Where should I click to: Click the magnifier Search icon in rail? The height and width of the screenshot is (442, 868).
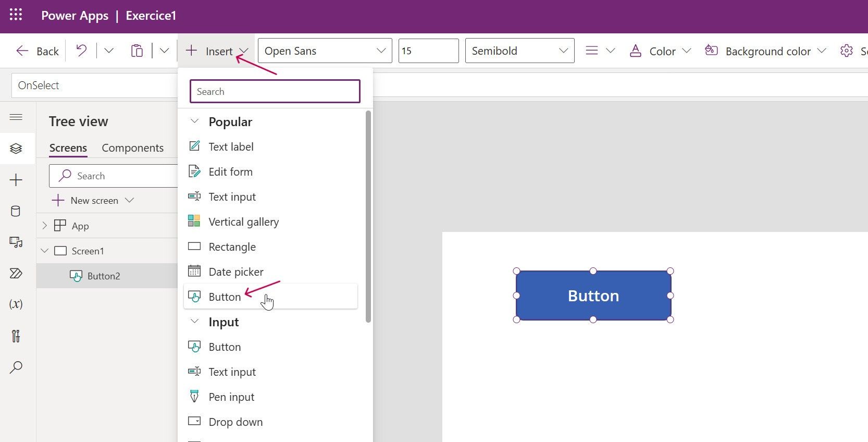coord(16,367)
